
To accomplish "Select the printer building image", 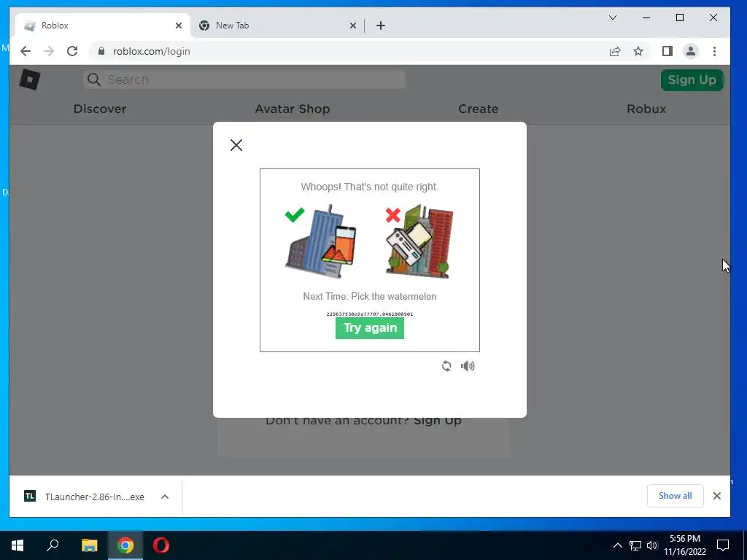I will click(419, 241).
